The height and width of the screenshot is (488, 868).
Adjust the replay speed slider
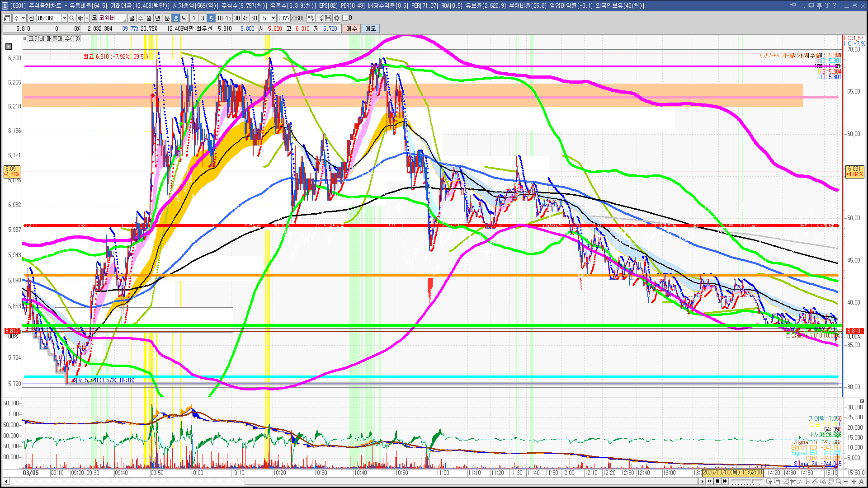752,481
